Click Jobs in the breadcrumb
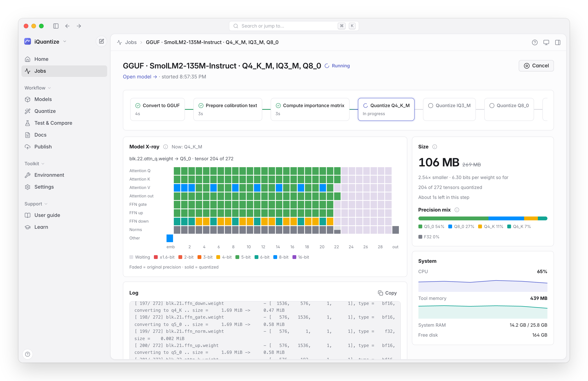This screenshot has height=381, width=588. tap(131, 42)
